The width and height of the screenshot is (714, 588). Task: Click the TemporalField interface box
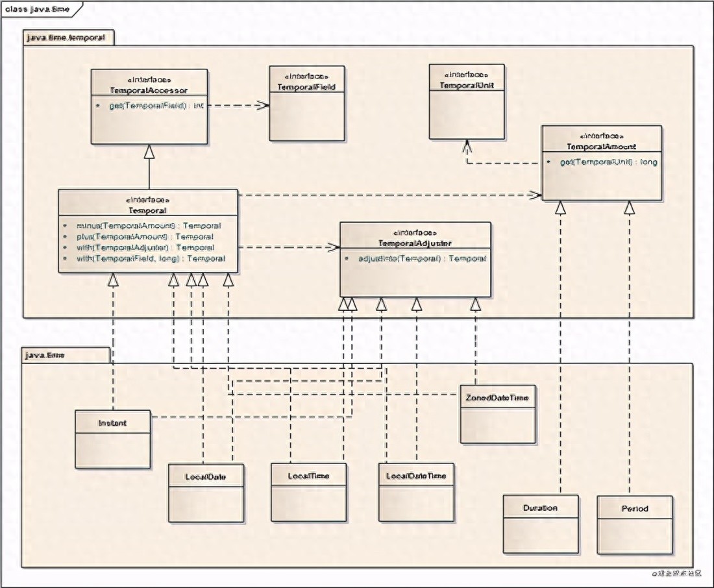[307, 104]
